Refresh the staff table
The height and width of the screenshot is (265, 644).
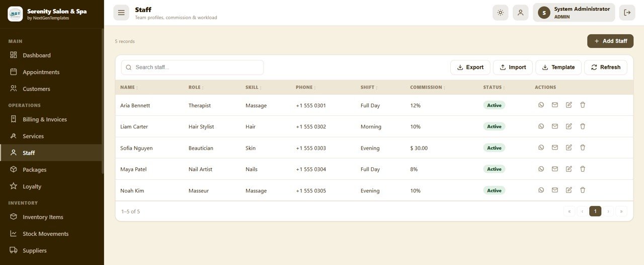pyautogui.click(x=606, y=68)
